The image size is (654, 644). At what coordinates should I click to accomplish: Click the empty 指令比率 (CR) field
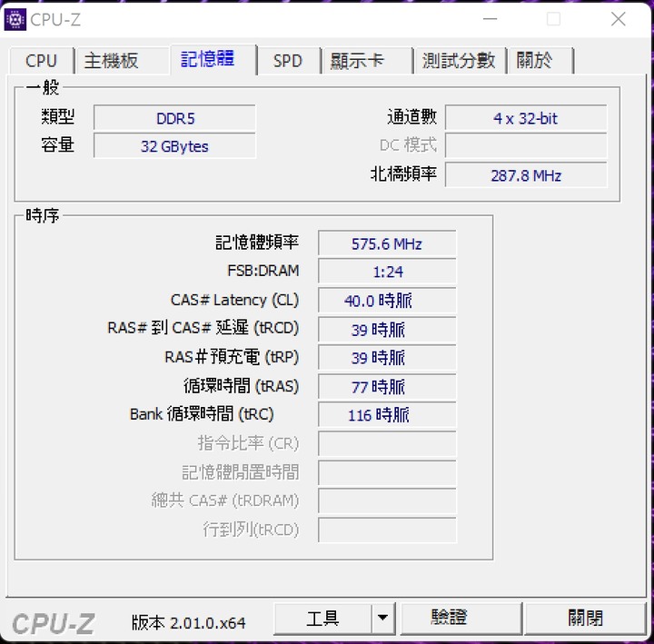[387, 444]
